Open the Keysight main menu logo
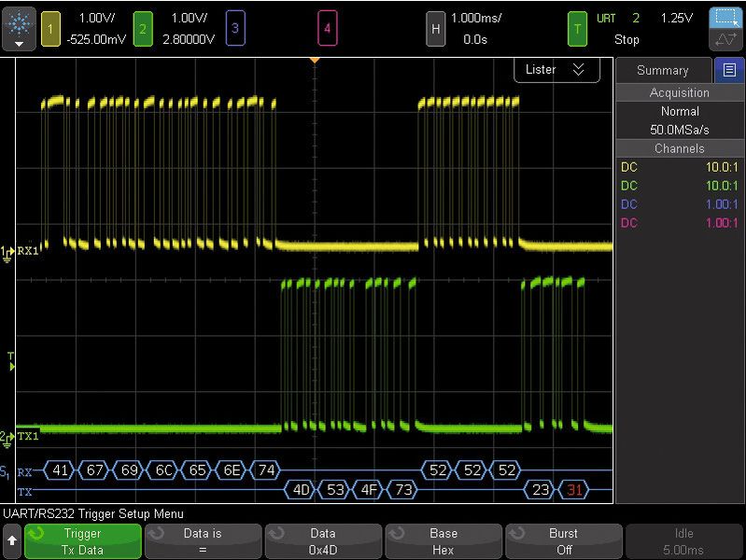 click(21, 28)
